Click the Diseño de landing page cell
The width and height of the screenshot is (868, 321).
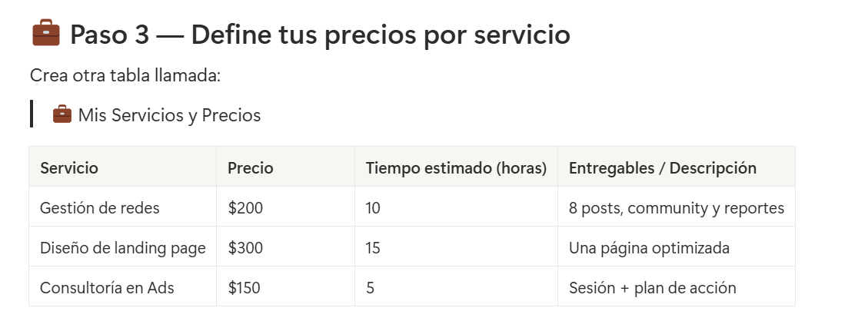[122, 247]
